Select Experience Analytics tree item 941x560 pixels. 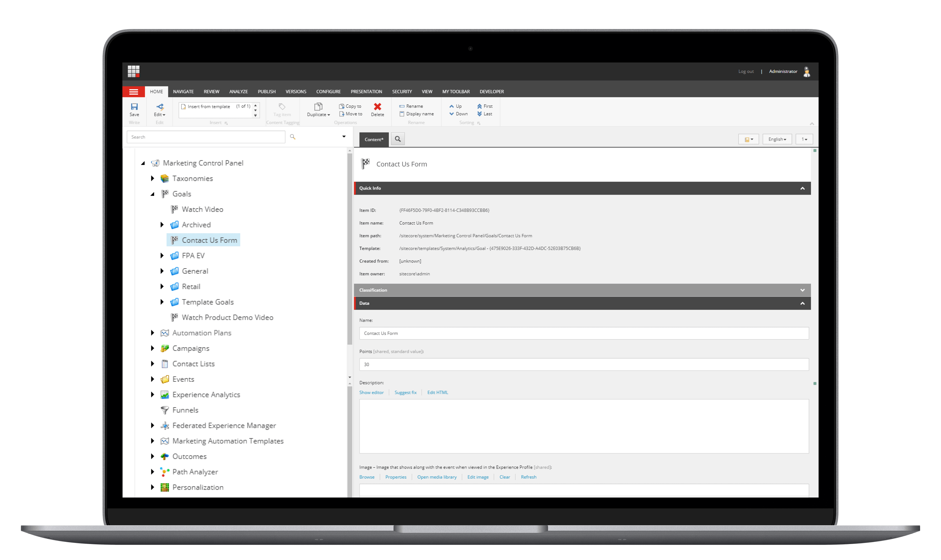[200, 395]
